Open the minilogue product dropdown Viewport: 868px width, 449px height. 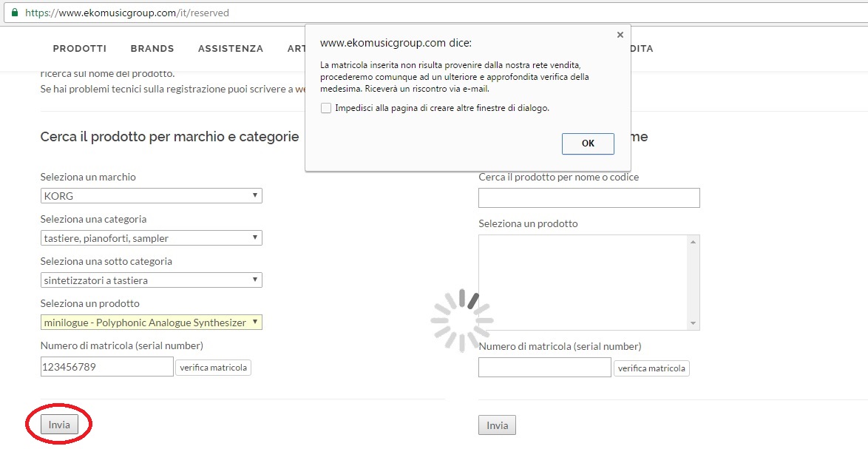(151, 323)
